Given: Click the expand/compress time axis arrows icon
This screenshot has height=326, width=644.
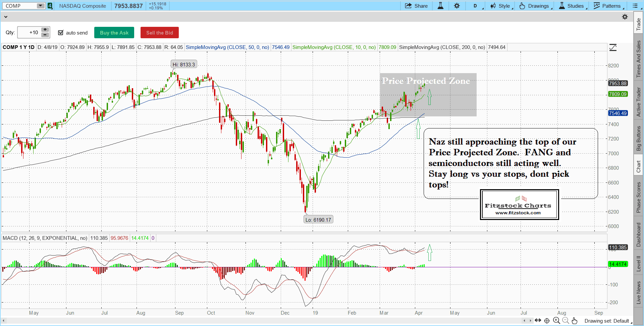Looking at the screenshot, I should pyautogui.click(x=538, y=320).
